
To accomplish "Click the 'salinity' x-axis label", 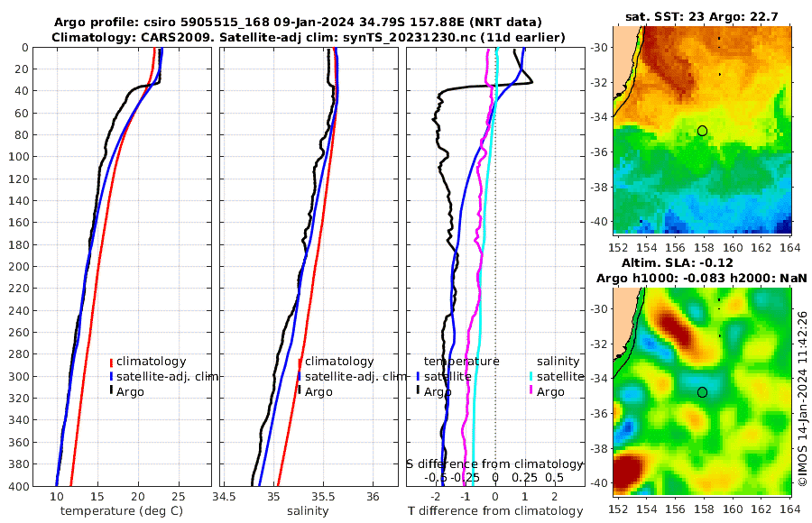I will [308, 511].
